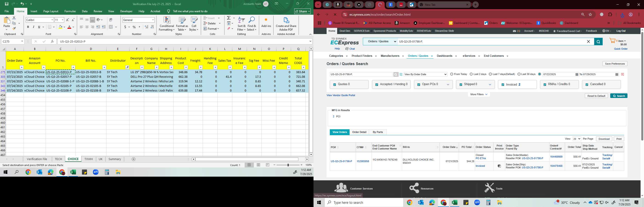Open the Total COGS filter dropdown

tap(303, 67)
